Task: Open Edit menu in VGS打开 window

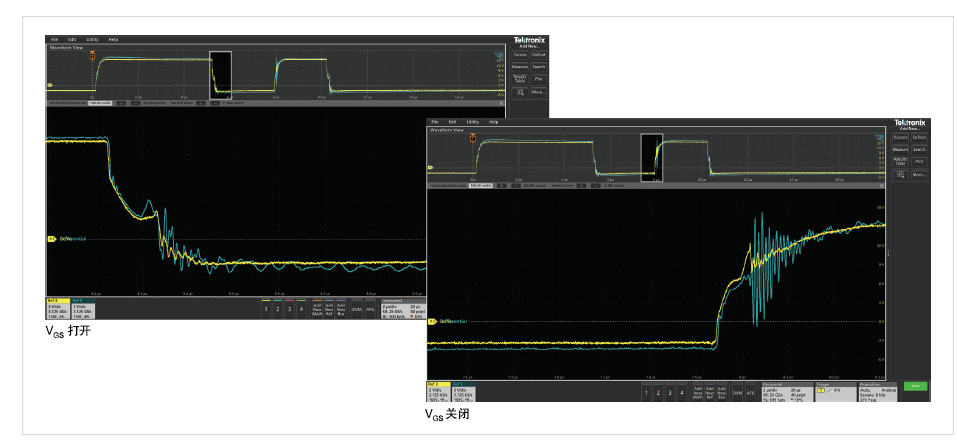Action: [72, 39]
